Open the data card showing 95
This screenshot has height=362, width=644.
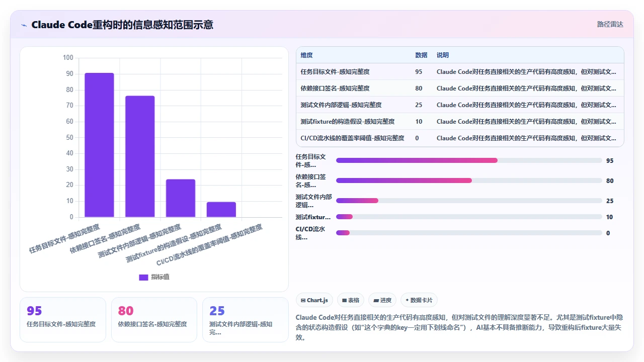pos(63,320)
